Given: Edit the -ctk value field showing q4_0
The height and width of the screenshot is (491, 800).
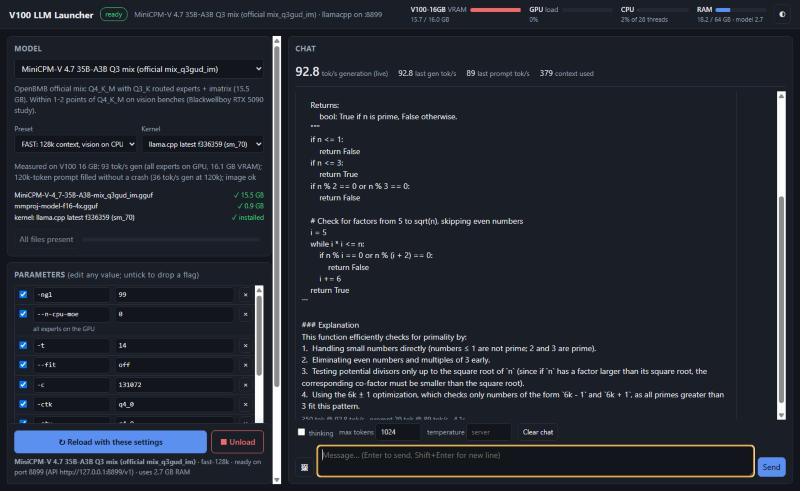Looking at the screenshot, I should 174,404.
